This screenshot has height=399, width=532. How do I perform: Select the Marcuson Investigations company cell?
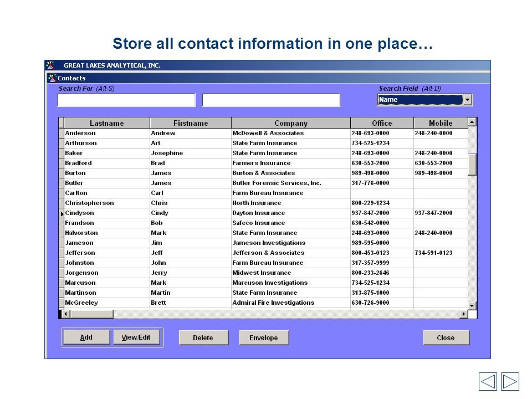click(291, 283)
